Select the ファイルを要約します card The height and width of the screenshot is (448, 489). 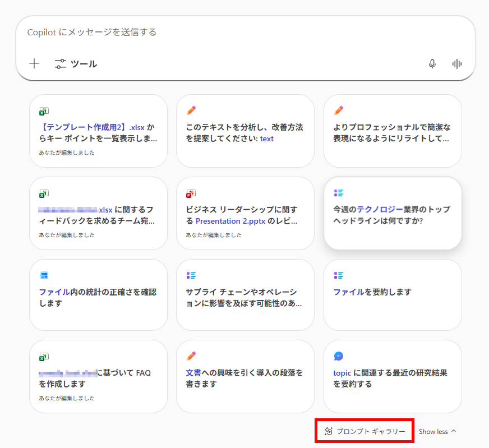coord(393,295)
